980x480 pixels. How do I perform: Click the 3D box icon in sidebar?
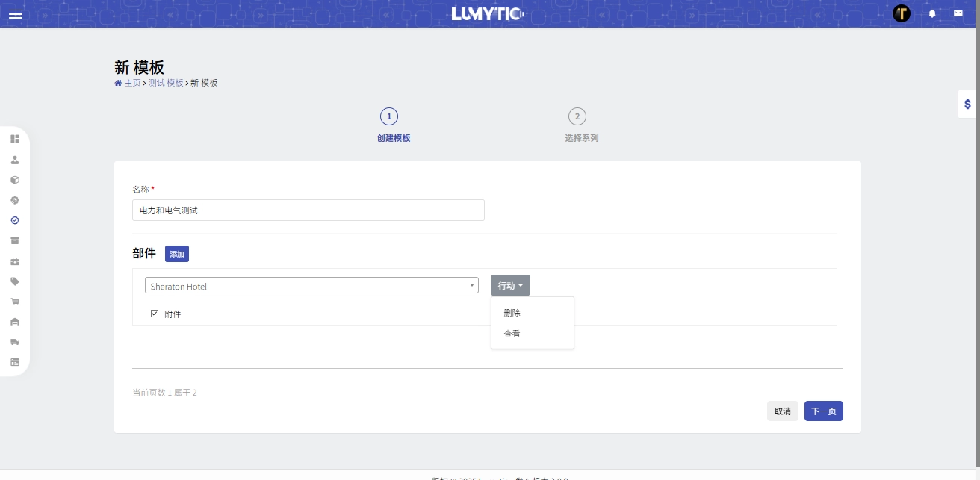(x=15, y=180)
